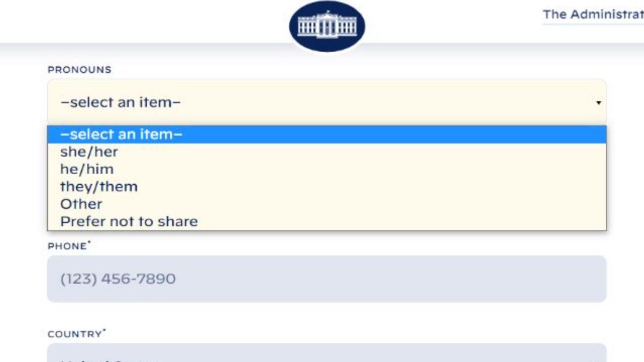Click the PHONE field label

[67, 246]
